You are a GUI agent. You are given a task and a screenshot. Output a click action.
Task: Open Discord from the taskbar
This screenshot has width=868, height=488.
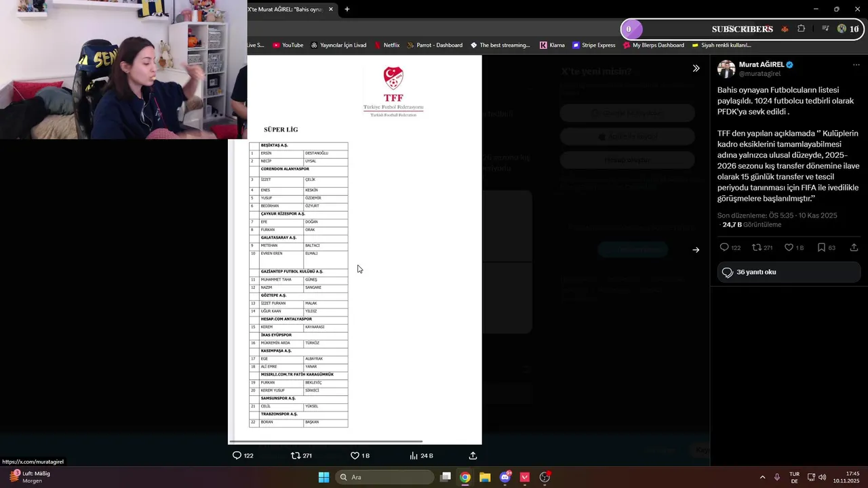coord(505,477)
